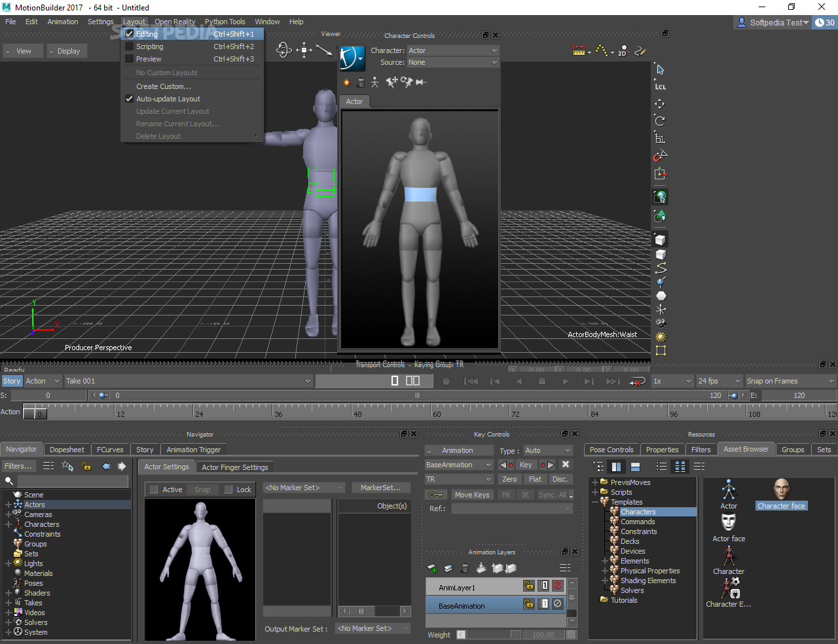Image resolution: width=838 pixels, height=644 pixels.
Task: Click the key icon in Key Controls
Action: coord(436,495)
